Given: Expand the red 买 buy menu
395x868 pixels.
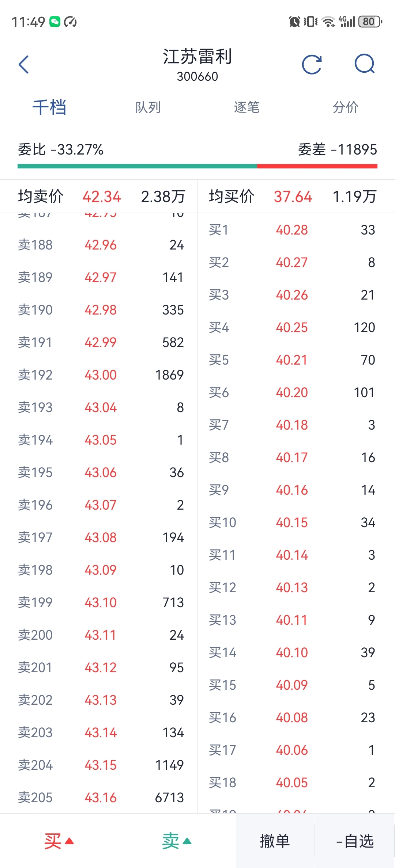Looking at the screenshot, I should point(59,841).
